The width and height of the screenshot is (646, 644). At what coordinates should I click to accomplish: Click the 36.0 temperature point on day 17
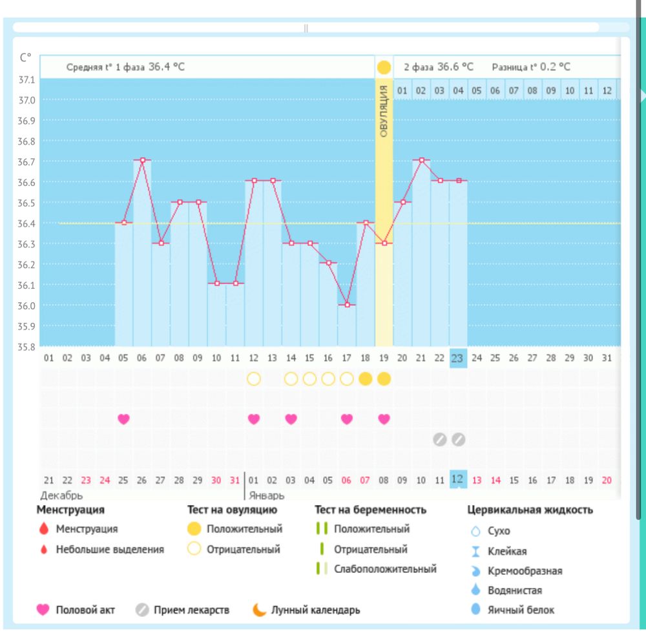click(x=347, y=304)
